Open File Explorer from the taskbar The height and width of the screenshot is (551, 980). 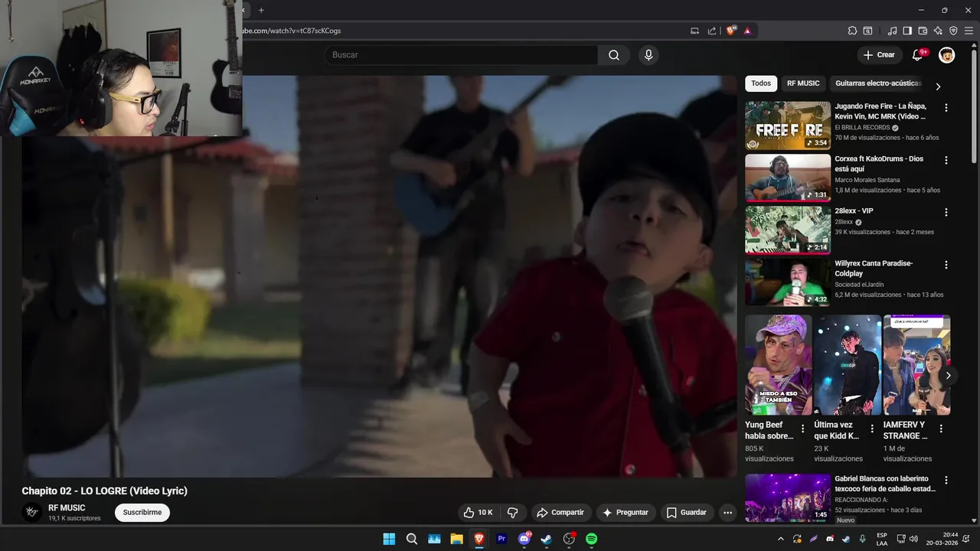point(456,539)
